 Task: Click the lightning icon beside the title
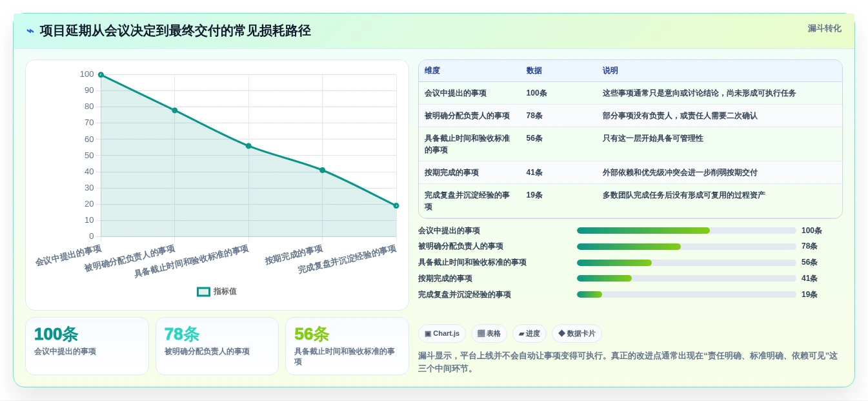click(x=30, y=31)
